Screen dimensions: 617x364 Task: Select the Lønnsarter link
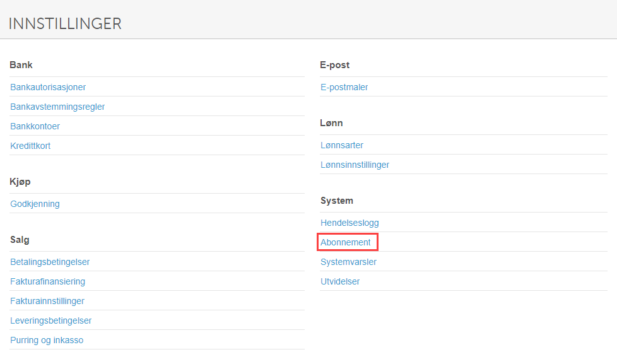(342, 145)
